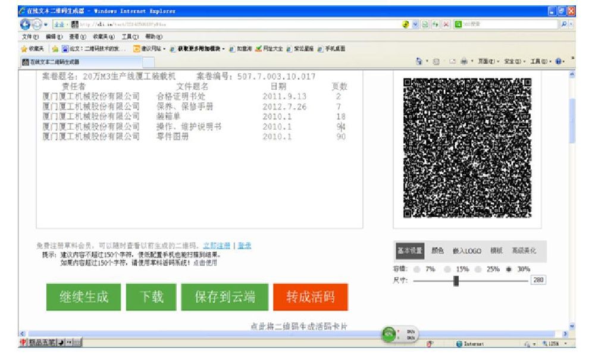Open the 获取更多附加模块 favorites item
The height and width of the screenshot is (364, 592).
pos(197,49)
